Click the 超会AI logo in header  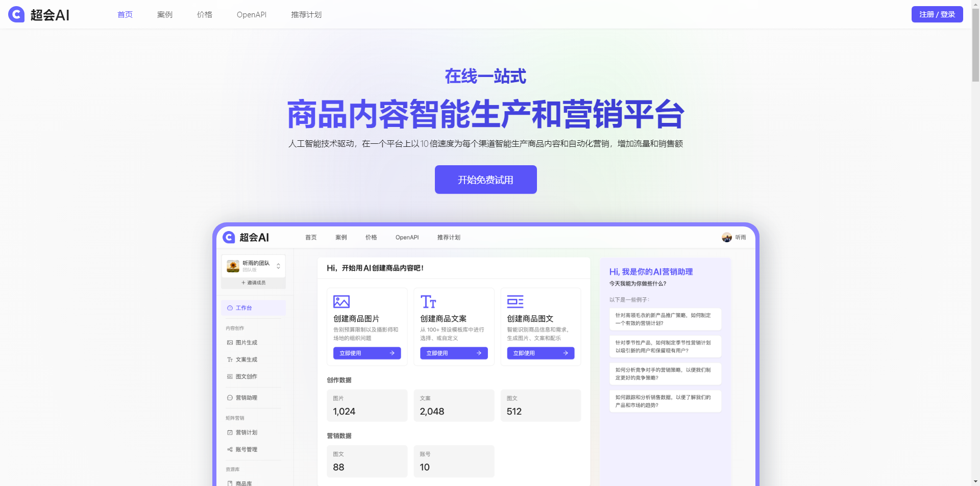click(39, 14)
